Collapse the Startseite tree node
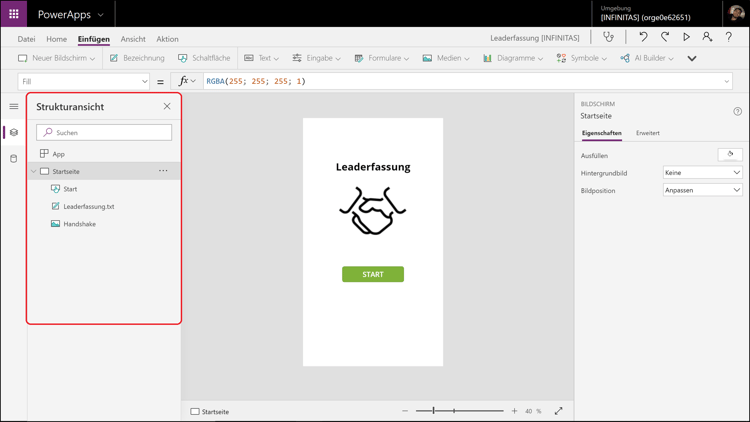Screen dimensions: 750x422 (33, 171)
